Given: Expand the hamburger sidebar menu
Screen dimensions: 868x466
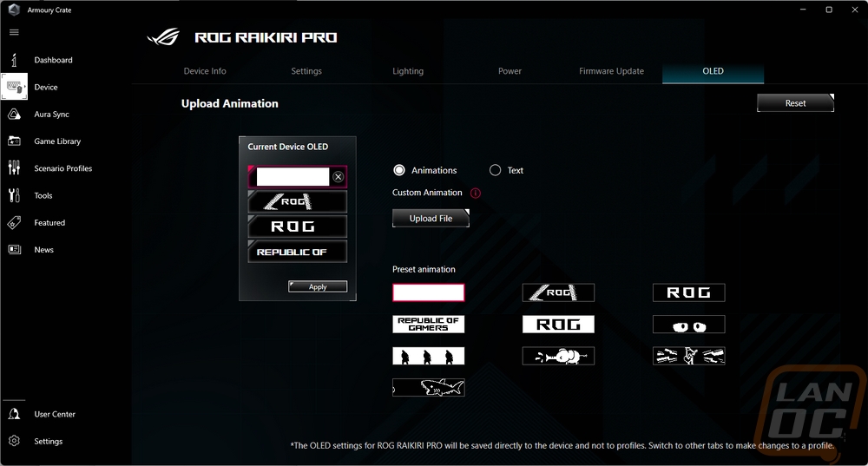Looking at the screenshot, I should coord(14,32).
